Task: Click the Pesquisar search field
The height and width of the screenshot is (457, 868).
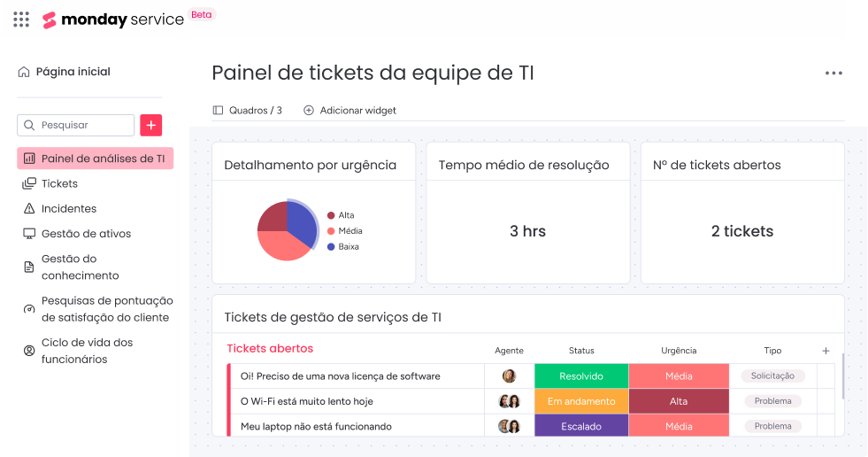Action: (76, 125)
